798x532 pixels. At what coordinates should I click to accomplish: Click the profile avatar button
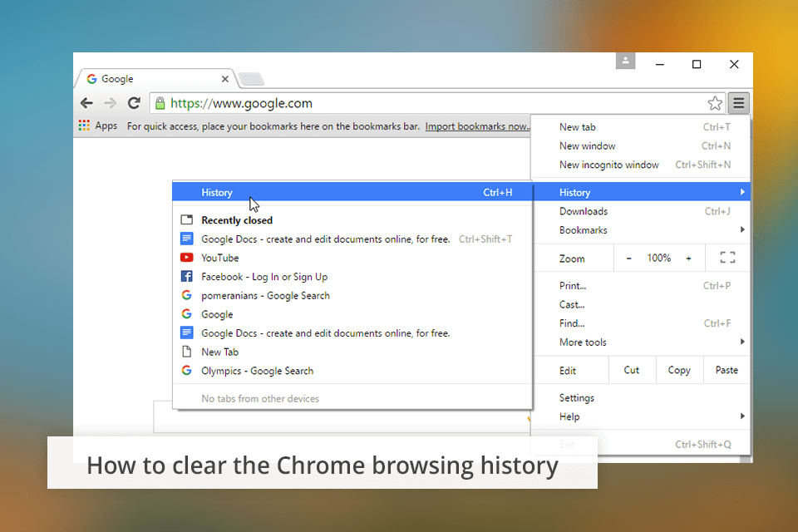(x=625, y=61)
